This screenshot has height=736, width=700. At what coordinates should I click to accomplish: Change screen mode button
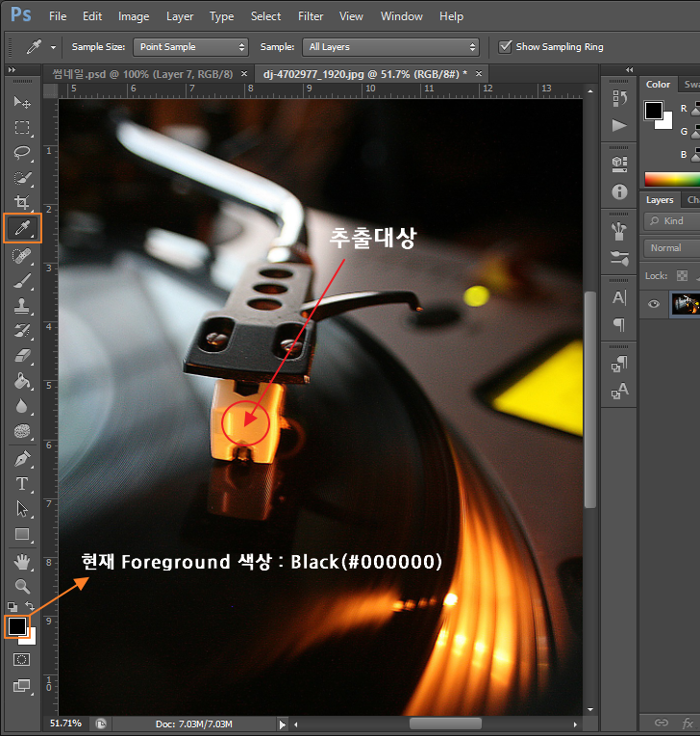click(x=21, y=686)
